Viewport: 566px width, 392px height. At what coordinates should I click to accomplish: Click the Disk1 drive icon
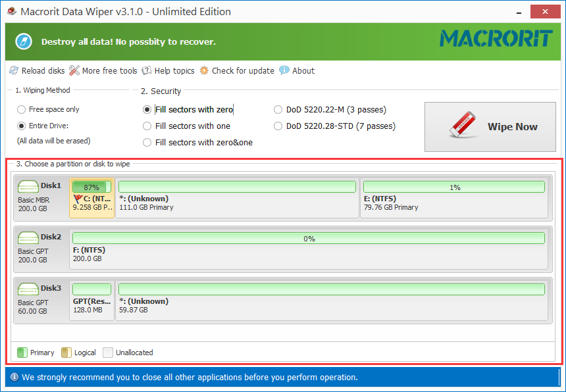28,186
